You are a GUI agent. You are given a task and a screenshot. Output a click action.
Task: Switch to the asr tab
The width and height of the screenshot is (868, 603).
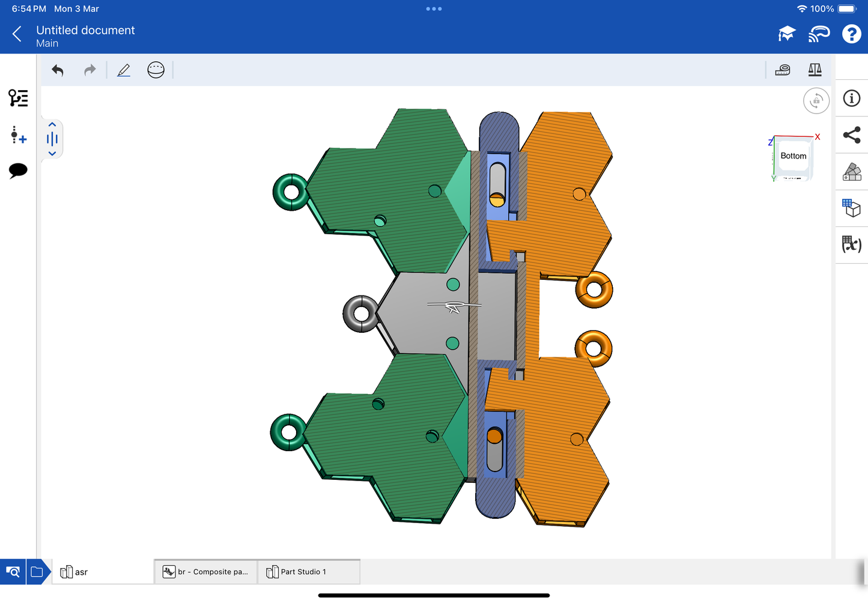[x=102, y=572]
